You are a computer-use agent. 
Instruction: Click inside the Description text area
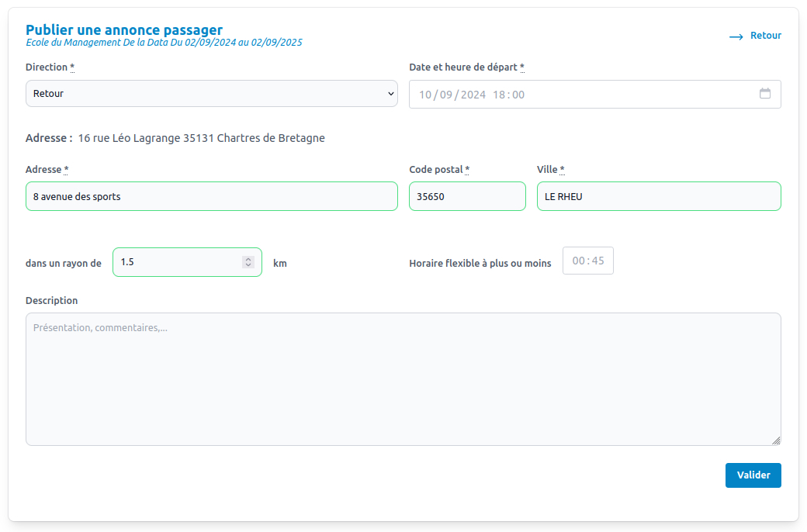(x=403, y=379)
